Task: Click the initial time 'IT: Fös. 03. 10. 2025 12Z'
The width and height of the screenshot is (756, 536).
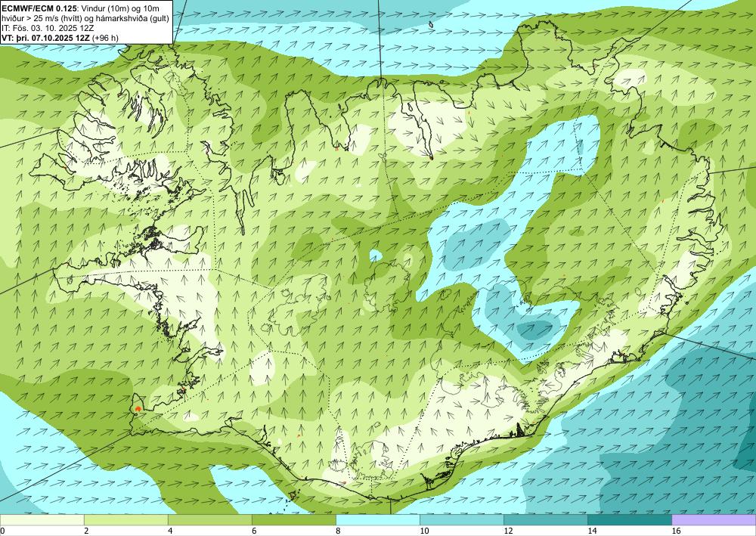Action: click(47, 27)
